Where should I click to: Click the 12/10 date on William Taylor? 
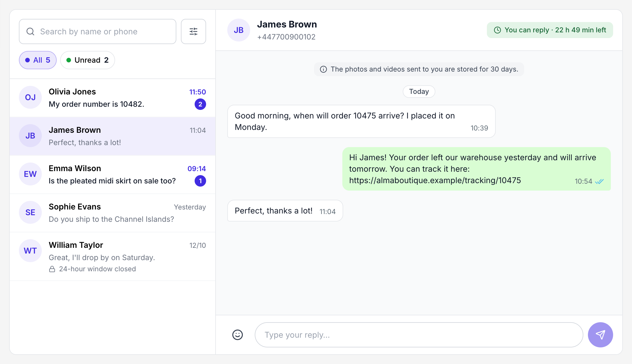[x=197, y=245]
